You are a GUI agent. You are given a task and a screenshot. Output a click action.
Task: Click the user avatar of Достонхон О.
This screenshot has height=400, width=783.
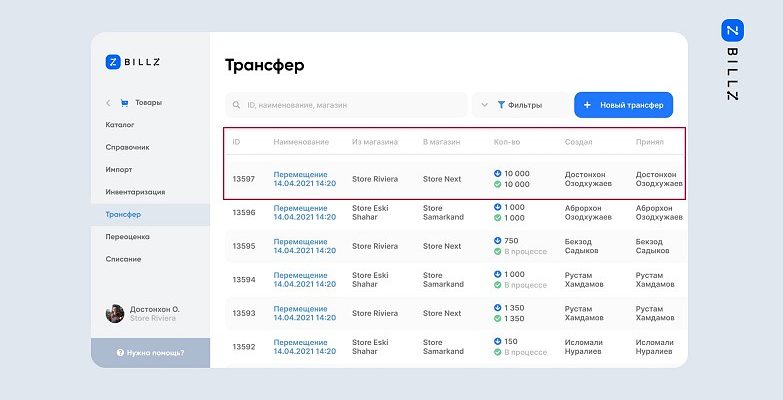(x=115, y=314)
